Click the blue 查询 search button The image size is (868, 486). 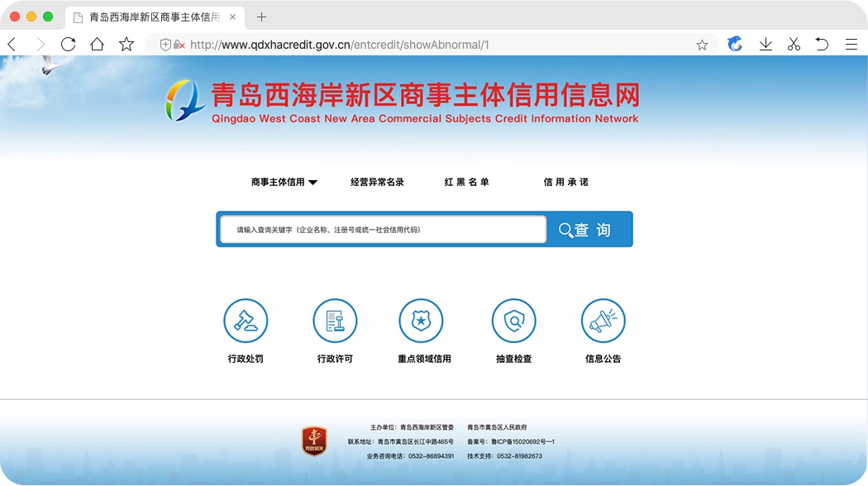coord(589,230)
